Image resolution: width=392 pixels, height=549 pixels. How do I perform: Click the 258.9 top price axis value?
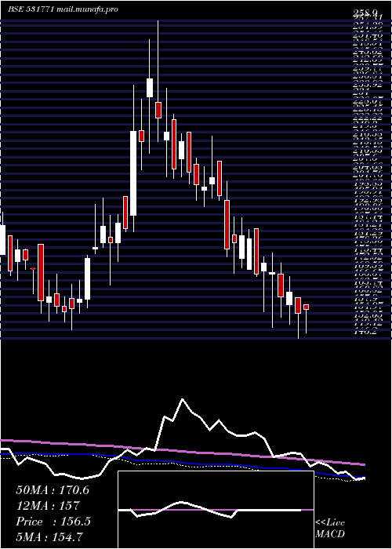(x=367, y=13)
